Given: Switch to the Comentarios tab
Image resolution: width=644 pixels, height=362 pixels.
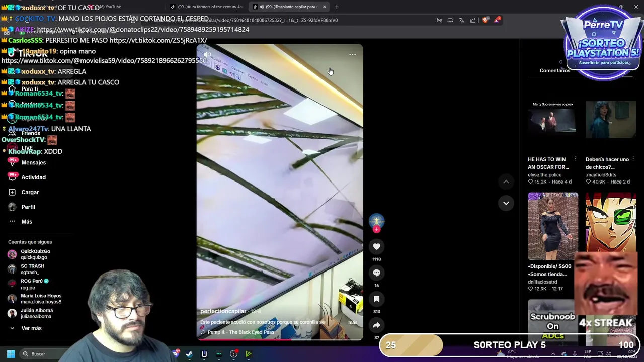Looking at the screenshot, I should pyautogui.click(x=554, y=71).
